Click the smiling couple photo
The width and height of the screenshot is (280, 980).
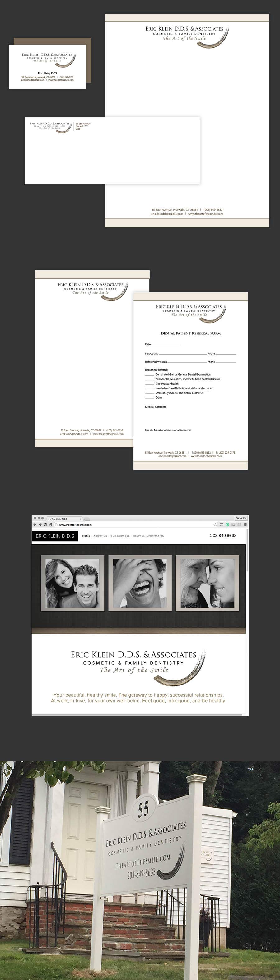pyautogui.click(x=72, y=583)
